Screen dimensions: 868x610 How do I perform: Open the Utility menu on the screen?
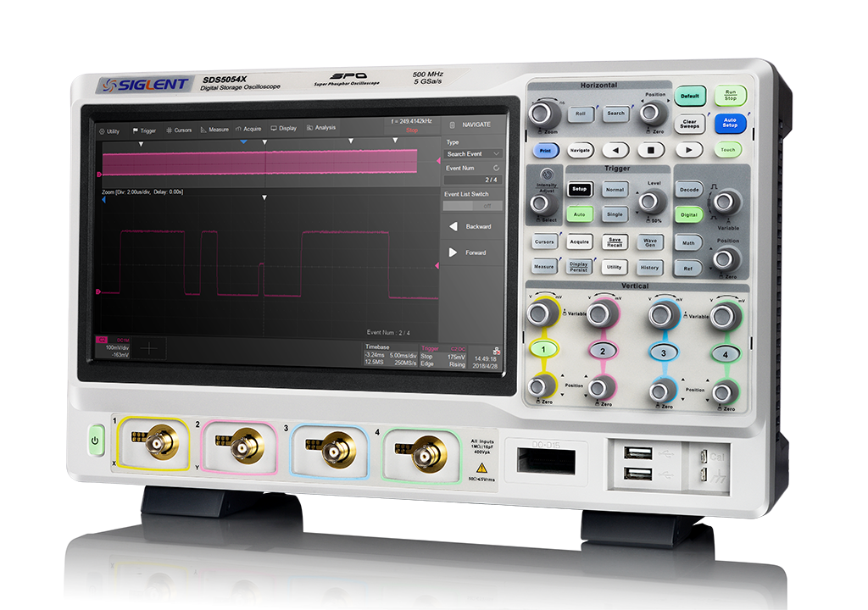[x=109, y=131]
